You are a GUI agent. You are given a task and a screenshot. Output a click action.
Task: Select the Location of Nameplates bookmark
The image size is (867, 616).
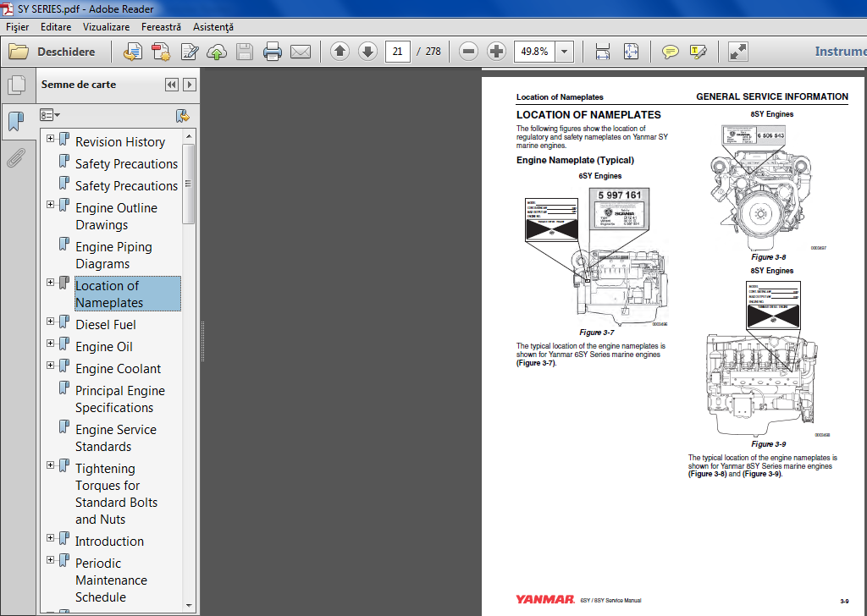pos(128,294)
